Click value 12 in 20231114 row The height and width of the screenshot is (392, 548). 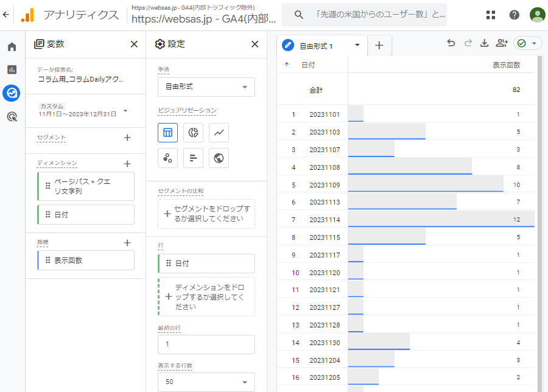tap(516, 219)
